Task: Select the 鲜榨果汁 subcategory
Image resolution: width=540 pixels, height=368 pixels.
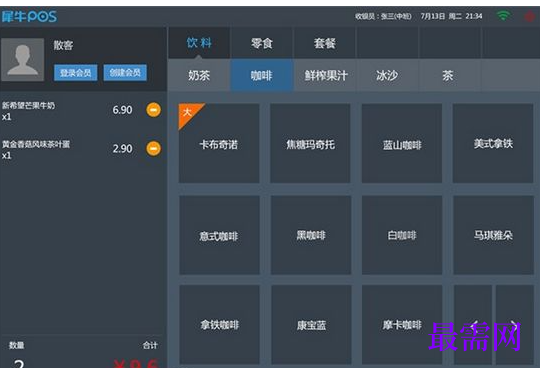Action: tap(326, 75)
